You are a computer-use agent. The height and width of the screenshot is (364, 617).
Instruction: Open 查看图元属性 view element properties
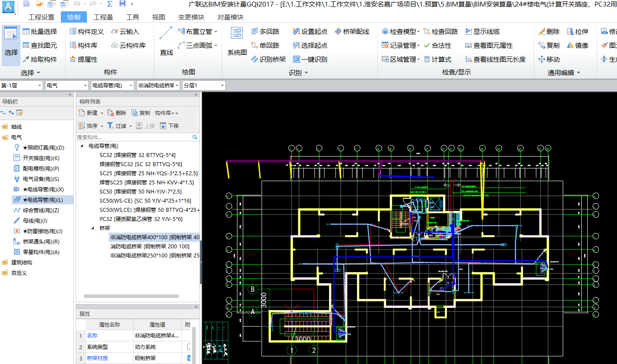point(489,45)
